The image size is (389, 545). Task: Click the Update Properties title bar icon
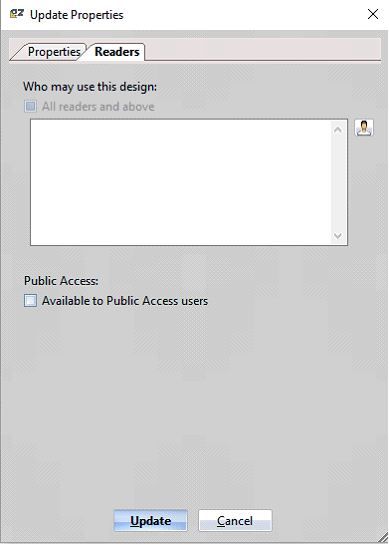tap(16, 14)
